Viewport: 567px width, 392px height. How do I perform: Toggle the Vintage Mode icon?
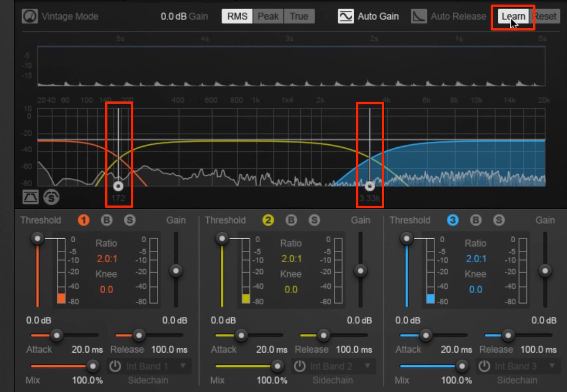[29, 16]
